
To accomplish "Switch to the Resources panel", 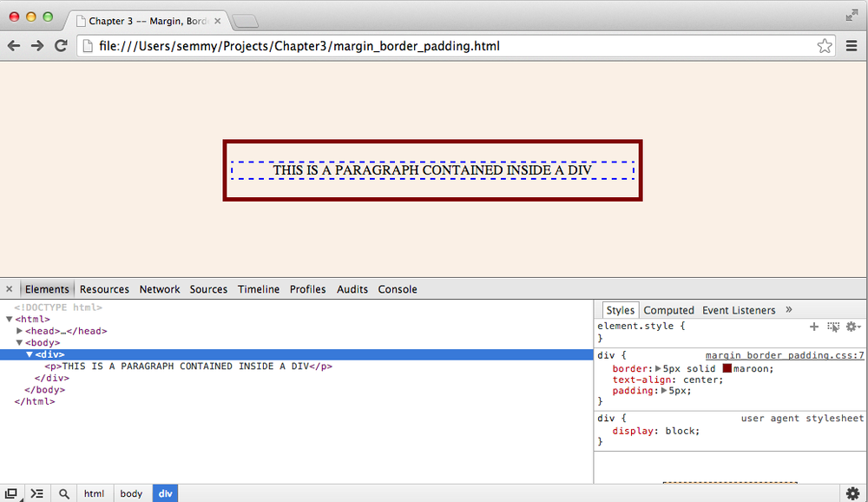I will 104,289.
